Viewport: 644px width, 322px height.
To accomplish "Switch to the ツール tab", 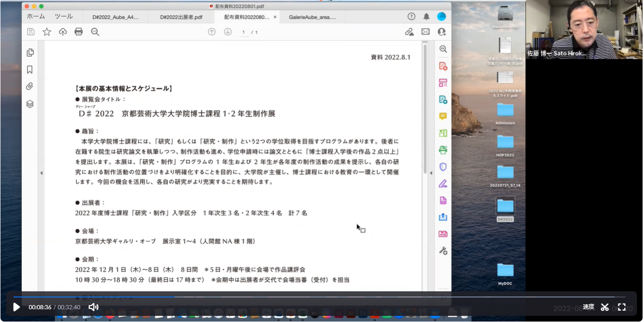I will coord(64,17).
